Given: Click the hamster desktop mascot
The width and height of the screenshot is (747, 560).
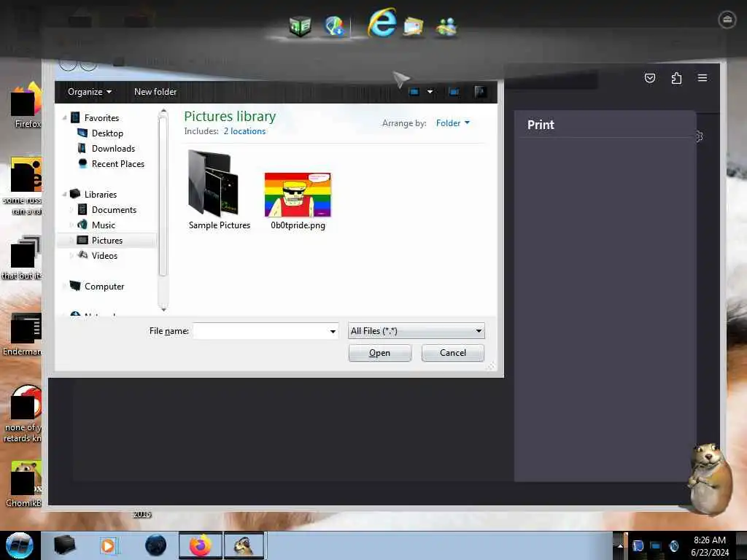Looking at the screenshot, I should [709, 478].
